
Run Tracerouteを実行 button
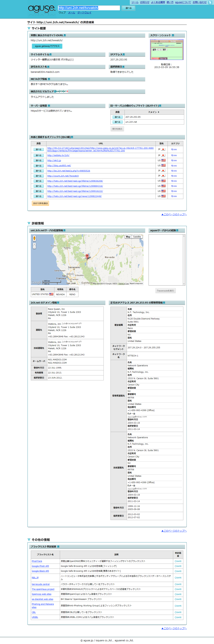tap(165, 291)
